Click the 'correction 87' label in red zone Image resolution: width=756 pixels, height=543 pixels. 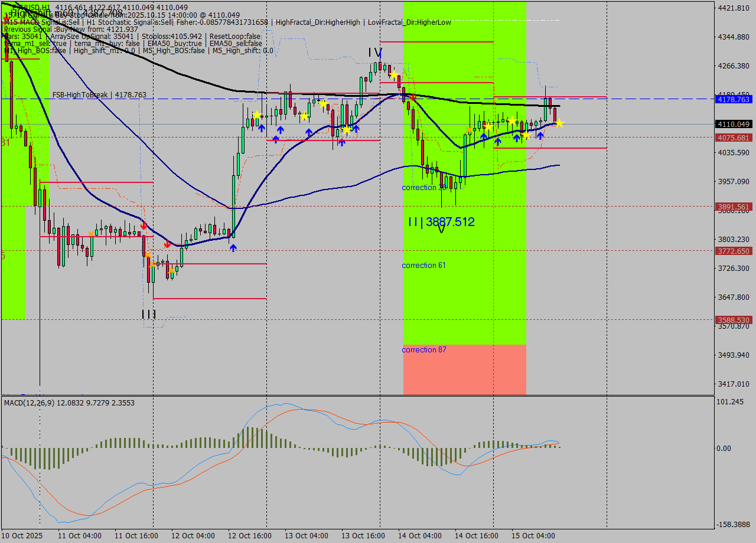[x=423, y=350]
